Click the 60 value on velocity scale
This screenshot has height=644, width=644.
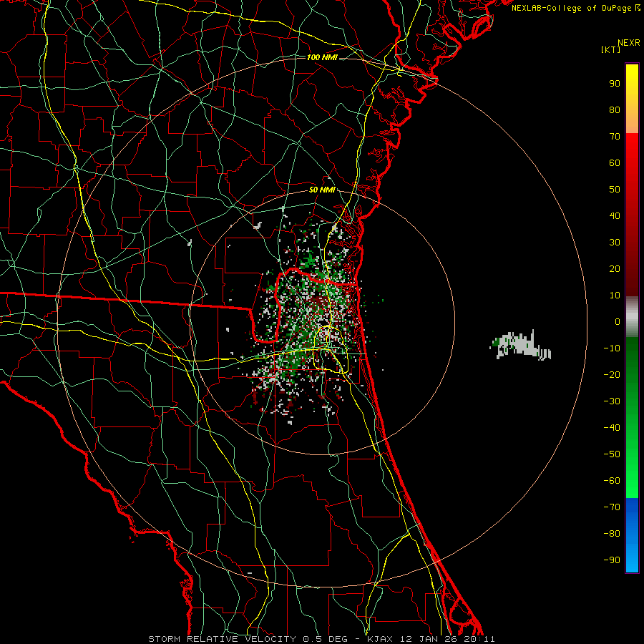pyautogui.click(x=615, y=163)
